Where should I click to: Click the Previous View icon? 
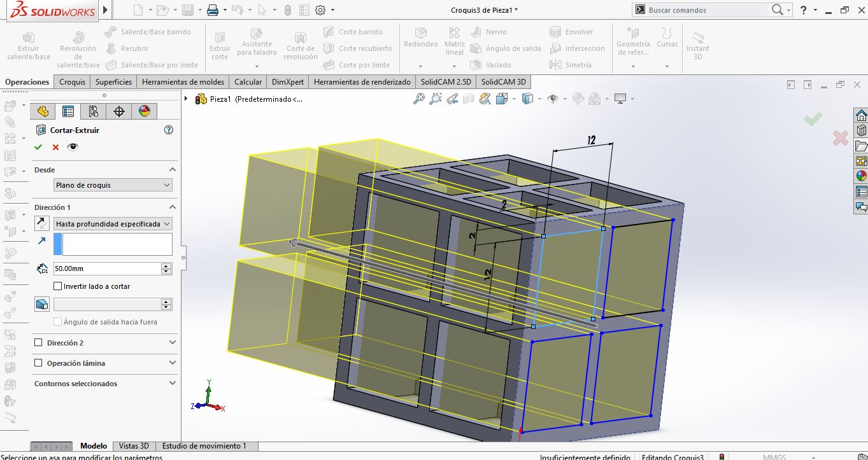452,99
